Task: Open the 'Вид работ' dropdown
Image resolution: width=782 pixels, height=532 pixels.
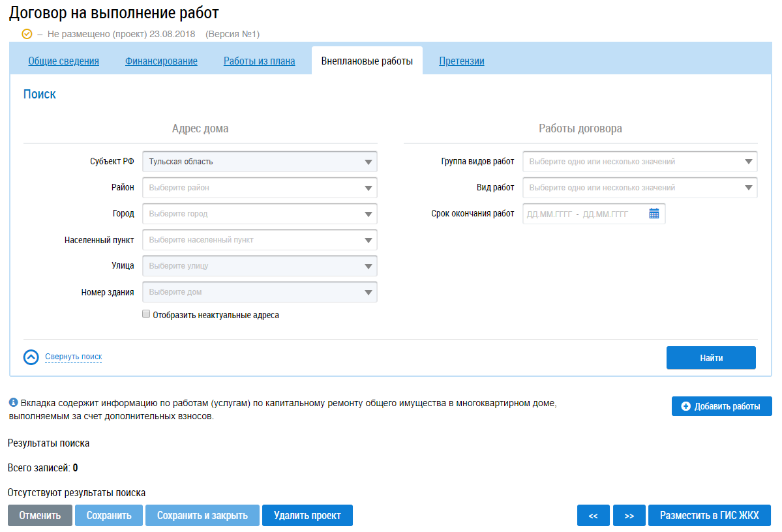Action: tap(747, 188)
